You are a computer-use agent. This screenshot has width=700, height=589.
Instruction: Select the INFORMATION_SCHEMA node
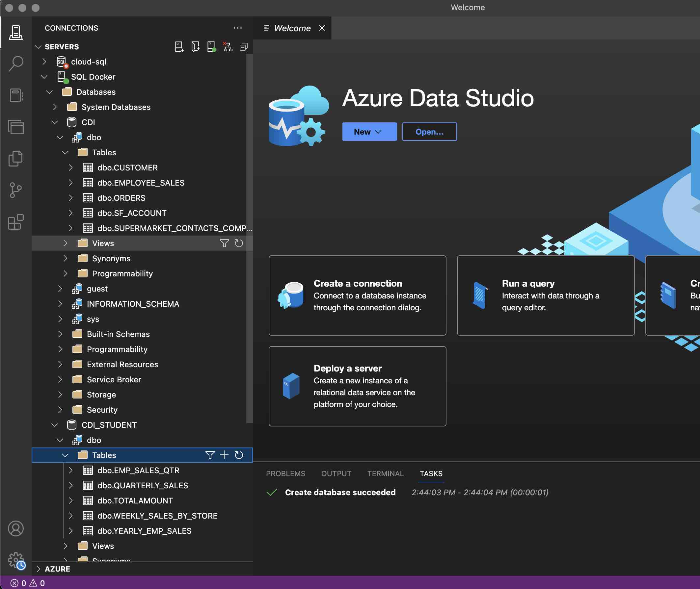pos(133,304)
